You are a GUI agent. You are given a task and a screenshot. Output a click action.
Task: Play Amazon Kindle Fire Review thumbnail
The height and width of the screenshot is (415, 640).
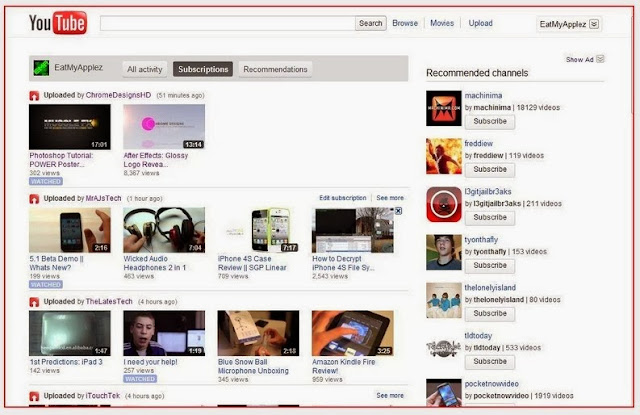[x=353, y=333]
